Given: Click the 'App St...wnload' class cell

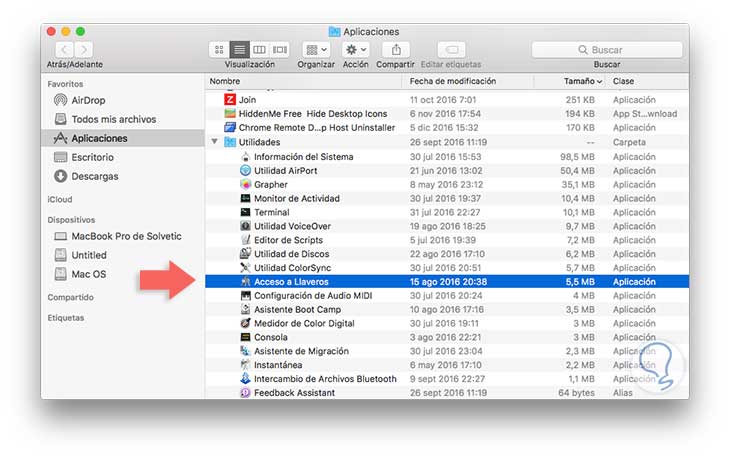Looking at the screenshot, I should pyautogui.click(x=645, y=114).
